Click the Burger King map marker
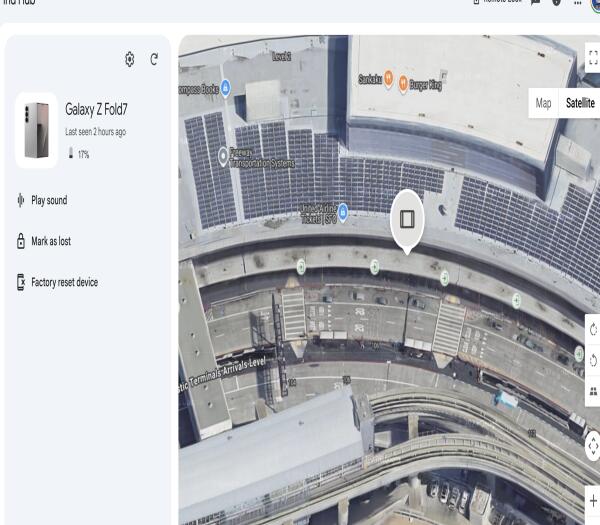This screenshot has height=525, width=600. pyautogui.click(x=403, y=84)
